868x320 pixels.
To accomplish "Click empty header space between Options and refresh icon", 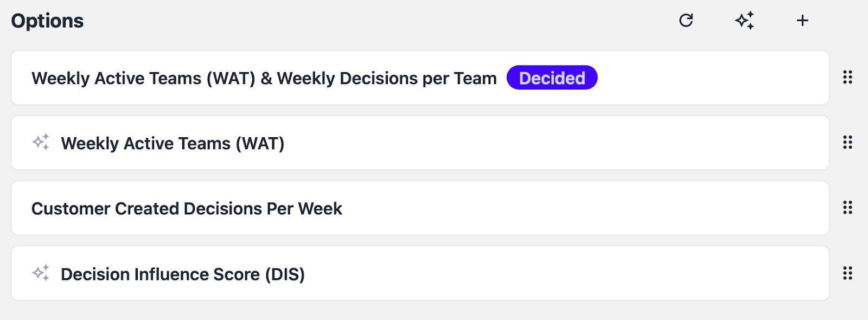I will tap(380, 21).
